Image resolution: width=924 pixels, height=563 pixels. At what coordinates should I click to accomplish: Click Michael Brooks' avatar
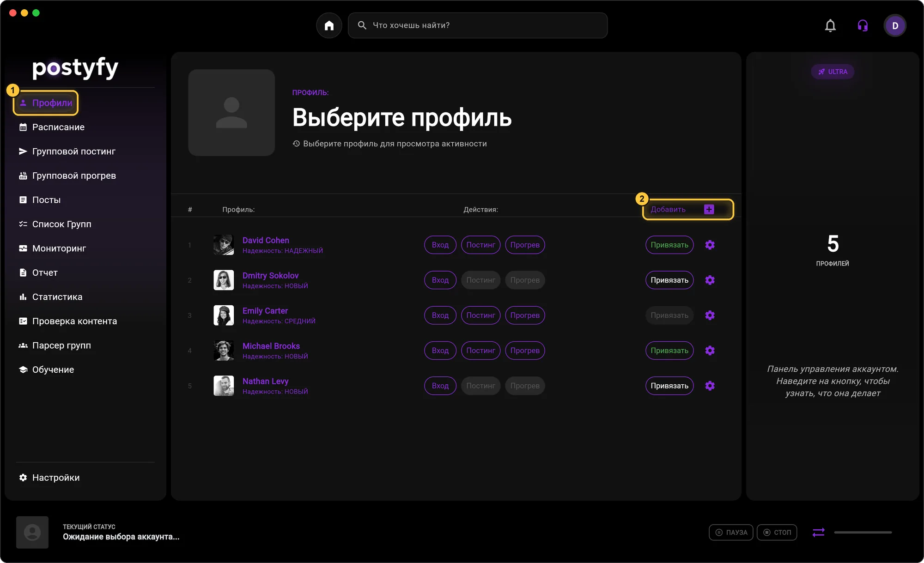(x=224, y=351)
